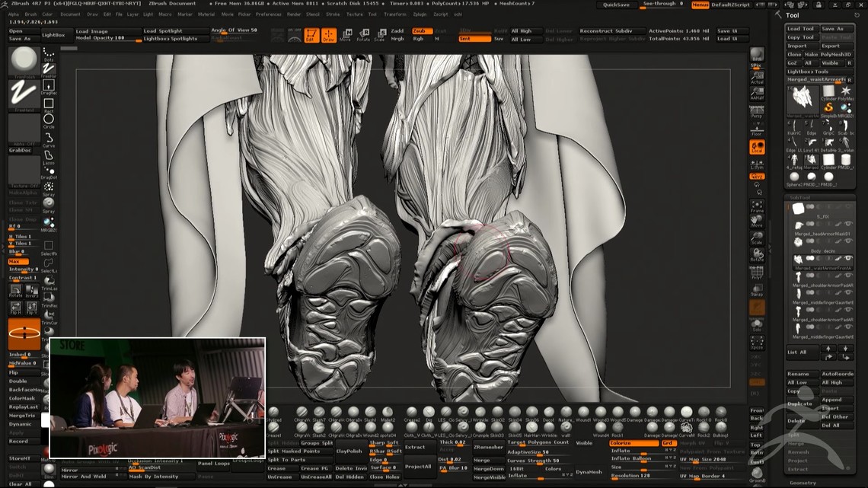Click the MergeDown button
This screenshot has width=868, height=488.
[x=489, y=469]
